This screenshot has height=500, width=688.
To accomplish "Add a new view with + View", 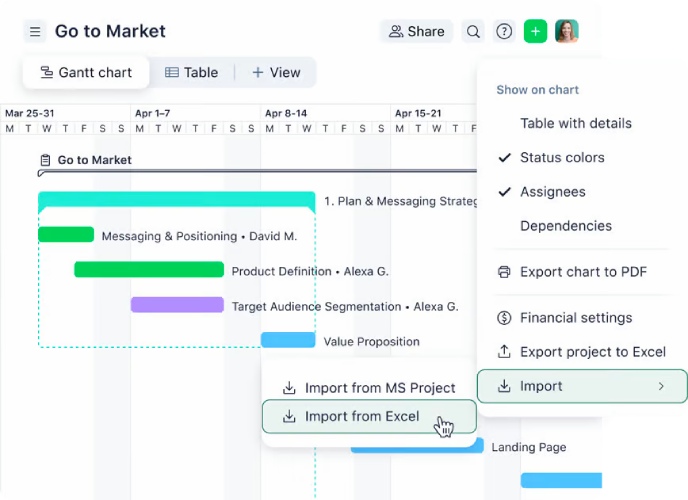I will click(x=276, y=72).
